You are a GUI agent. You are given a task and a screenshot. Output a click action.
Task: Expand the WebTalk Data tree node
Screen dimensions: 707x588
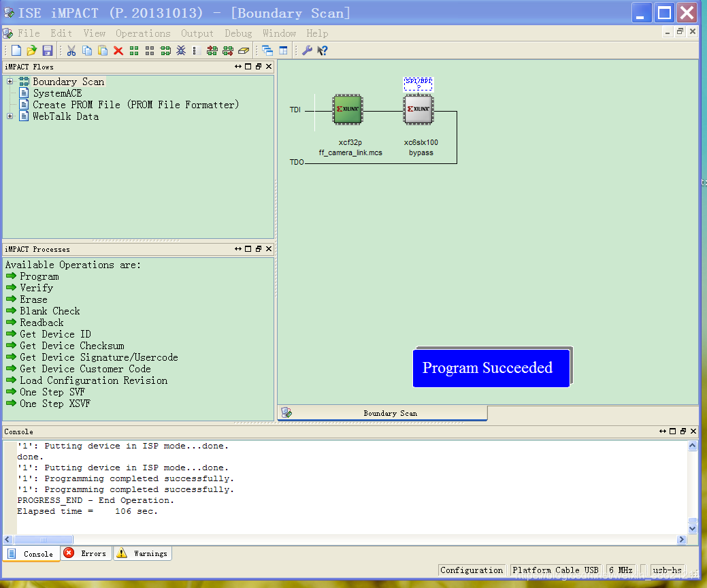pyautogui.click(x=10, y=116)
